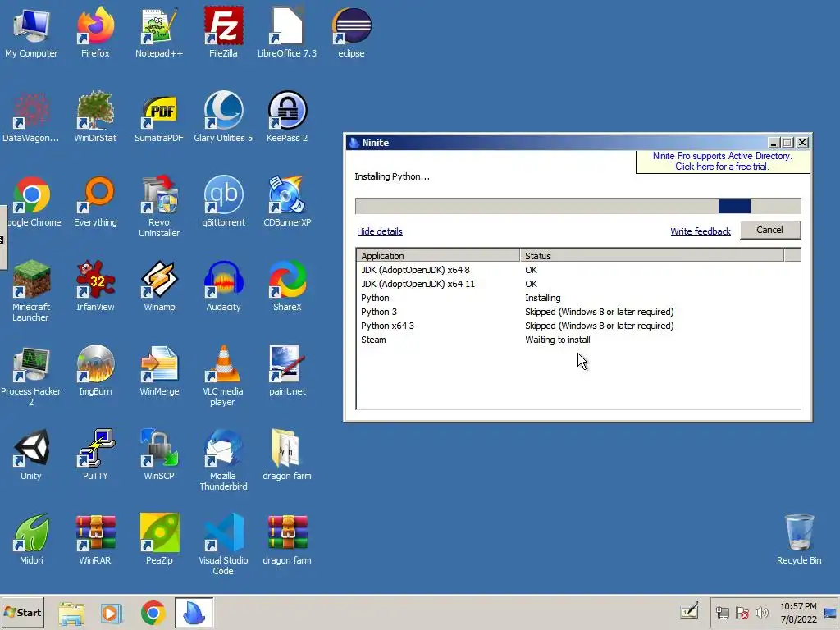Viewport: 840px width, 630px height.
Task: Click the Ninite Pro free trial banner
Action: 722,162
